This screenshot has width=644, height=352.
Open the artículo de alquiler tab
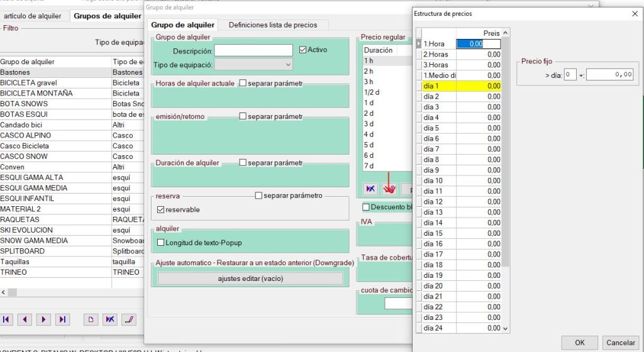coord(33,16)
